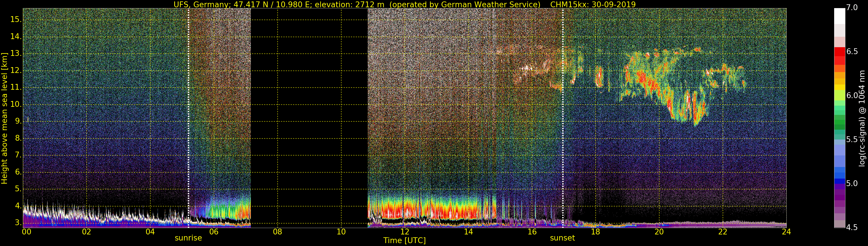The height and width of the screenshot is (246, 868).
Task: Click the plot title mentioning UFS, Germany
Action: (404, 4)
